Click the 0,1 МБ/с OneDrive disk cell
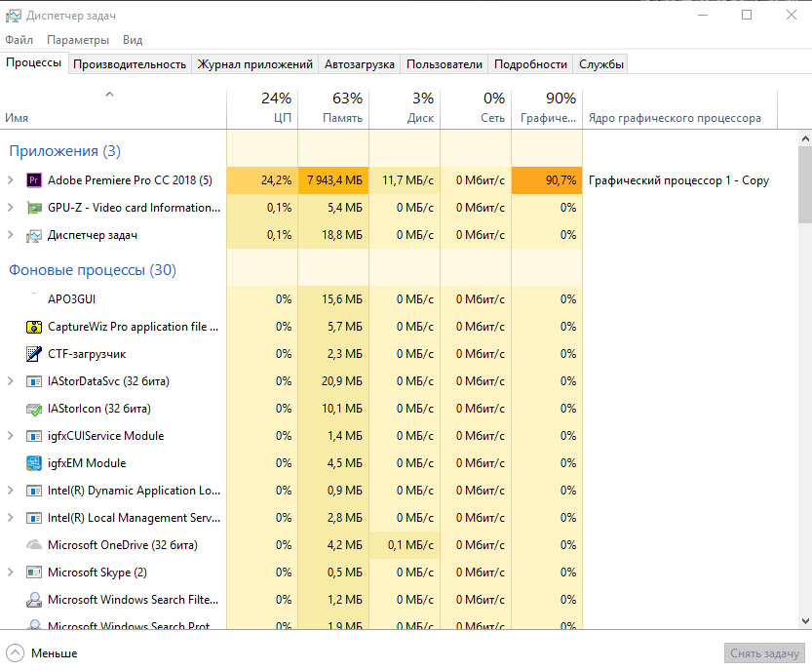The width and height of the screenshot is (812, 671). 405,545
